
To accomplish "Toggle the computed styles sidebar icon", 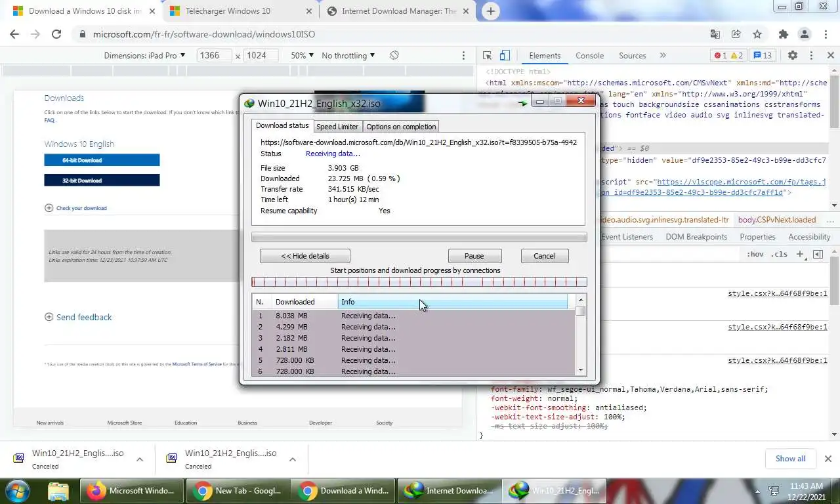I will tap(818, 254).
